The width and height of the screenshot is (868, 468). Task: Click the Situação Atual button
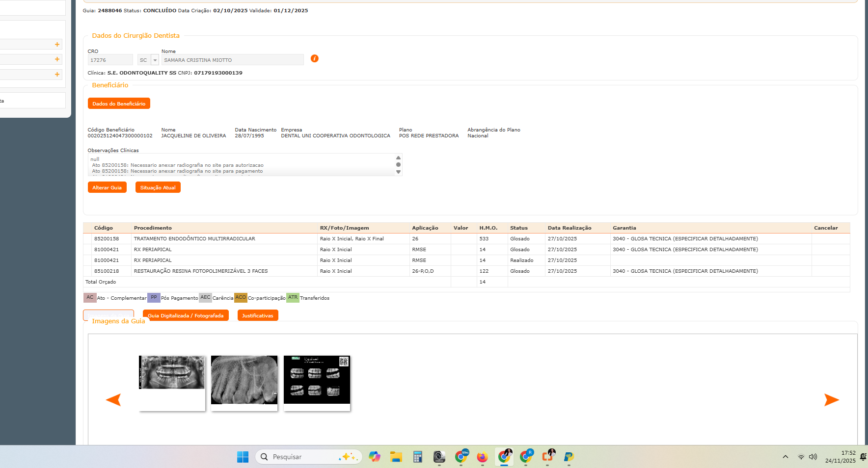(x=158, y=187)
